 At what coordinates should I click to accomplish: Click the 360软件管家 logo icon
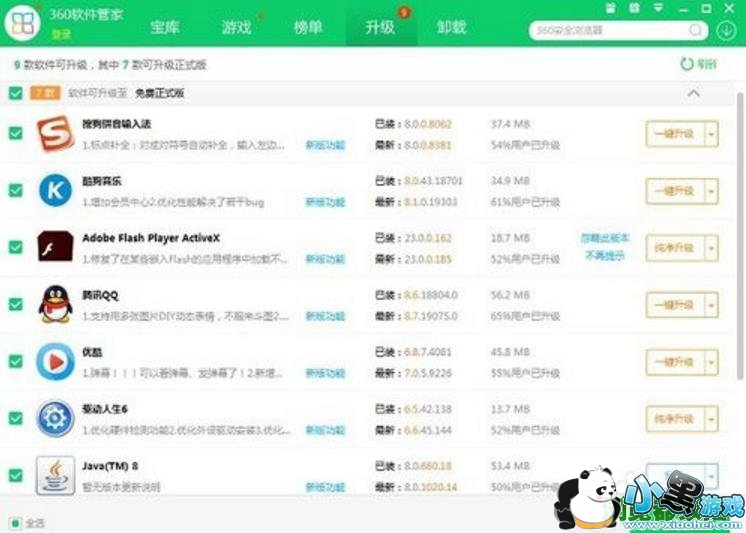pyautogui.click(x=22, y=23)
